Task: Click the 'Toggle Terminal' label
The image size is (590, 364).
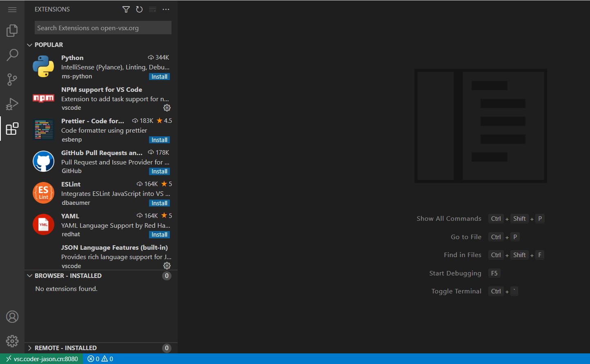Action: (x=456, y=291)
